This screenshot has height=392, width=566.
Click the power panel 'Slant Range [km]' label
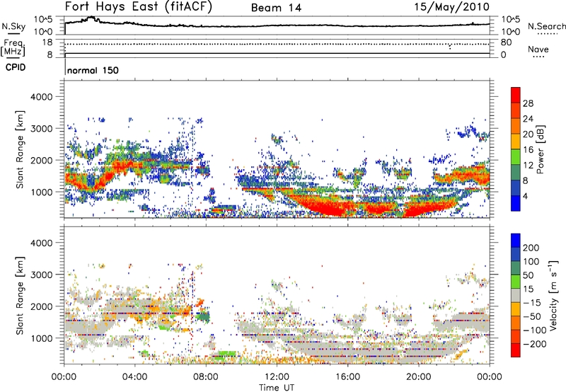pyautogui.click(x=20, y=149)
